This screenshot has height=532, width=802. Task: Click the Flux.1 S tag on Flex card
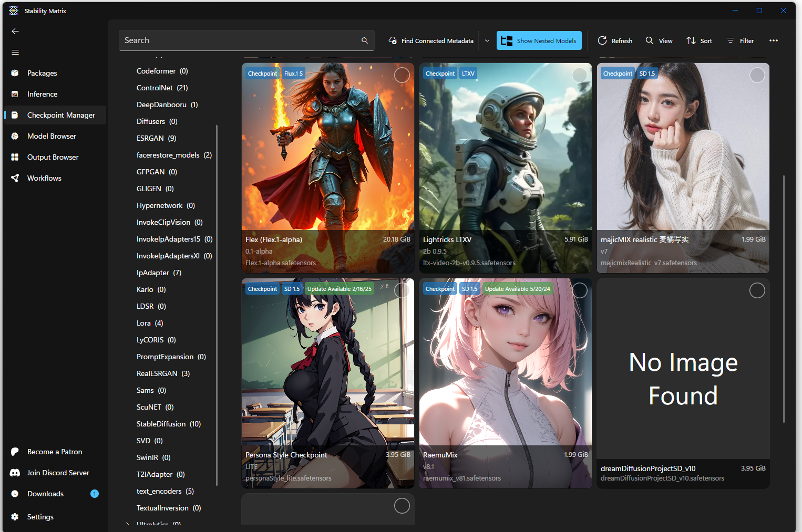293,74
